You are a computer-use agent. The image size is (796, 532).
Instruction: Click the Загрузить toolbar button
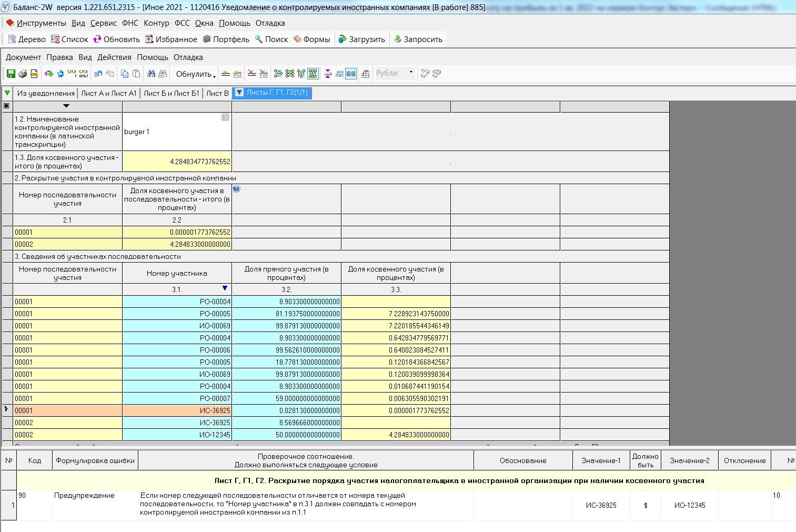click(x=362, y=39)
